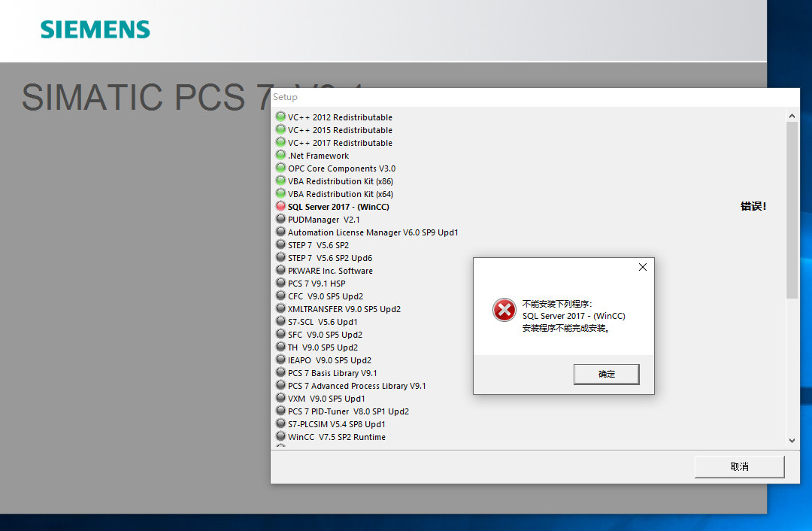Click the red error icon in the dialog

pos(504,310)
